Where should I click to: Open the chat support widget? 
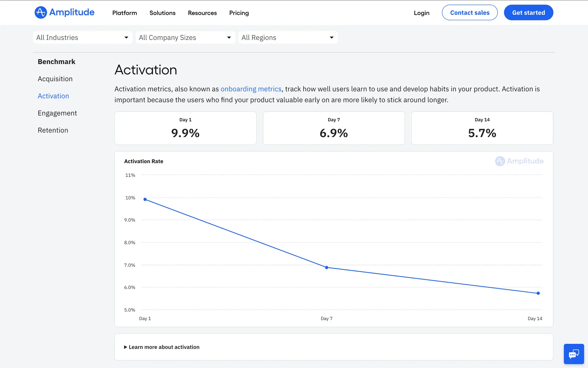[574, 354]
